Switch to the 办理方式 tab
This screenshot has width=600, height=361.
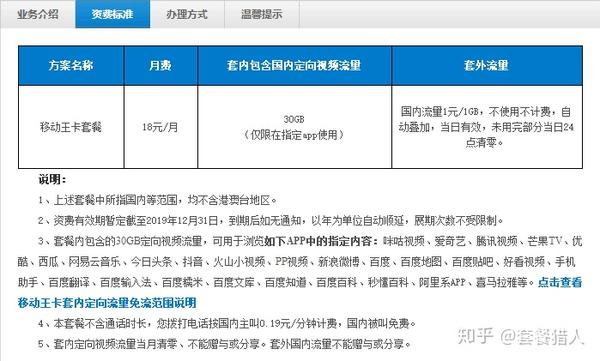[187, 14]
